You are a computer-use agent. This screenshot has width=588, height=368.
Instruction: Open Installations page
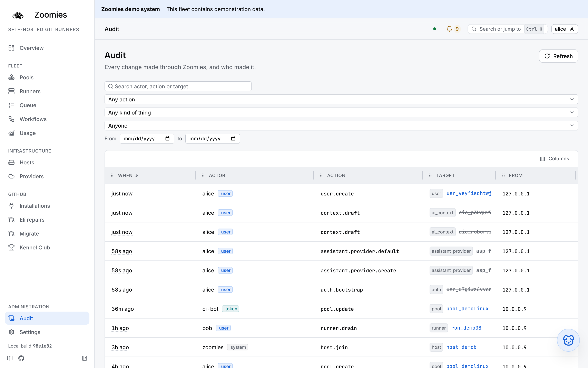point(47,206)
